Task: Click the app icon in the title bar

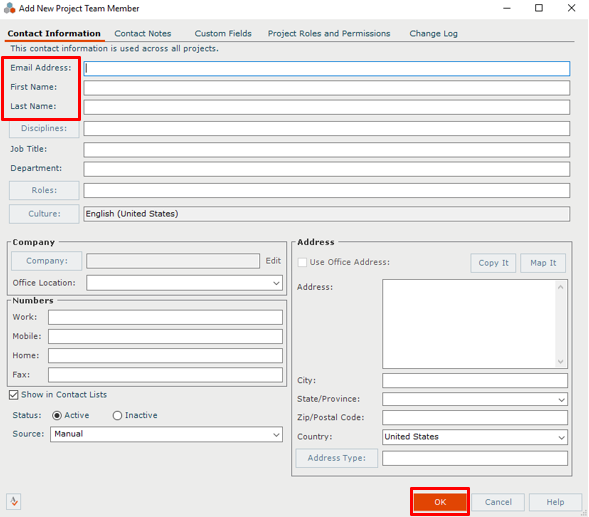Action: tap(9, 8)
